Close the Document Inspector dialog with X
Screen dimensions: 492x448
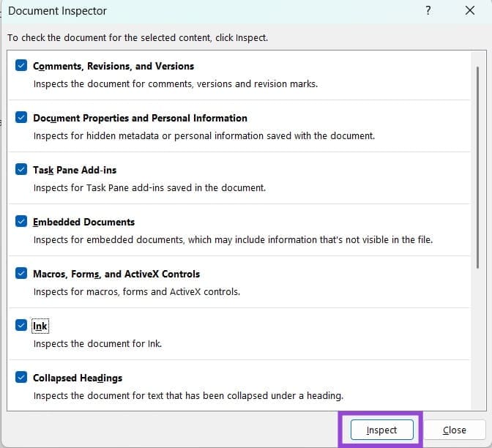tap(469, 11)
